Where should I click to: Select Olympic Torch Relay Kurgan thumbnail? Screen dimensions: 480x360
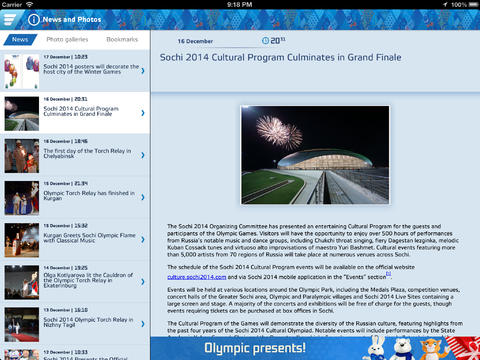click(x=22, y=198)
